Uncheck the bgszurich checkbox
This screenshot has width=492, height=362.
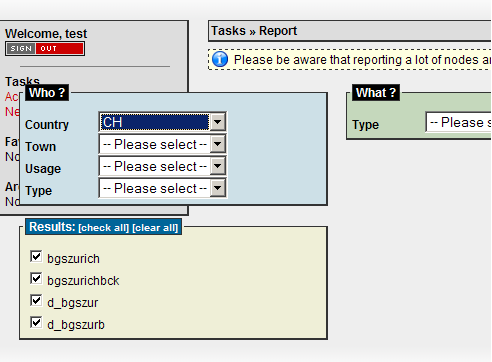point(36,257)
